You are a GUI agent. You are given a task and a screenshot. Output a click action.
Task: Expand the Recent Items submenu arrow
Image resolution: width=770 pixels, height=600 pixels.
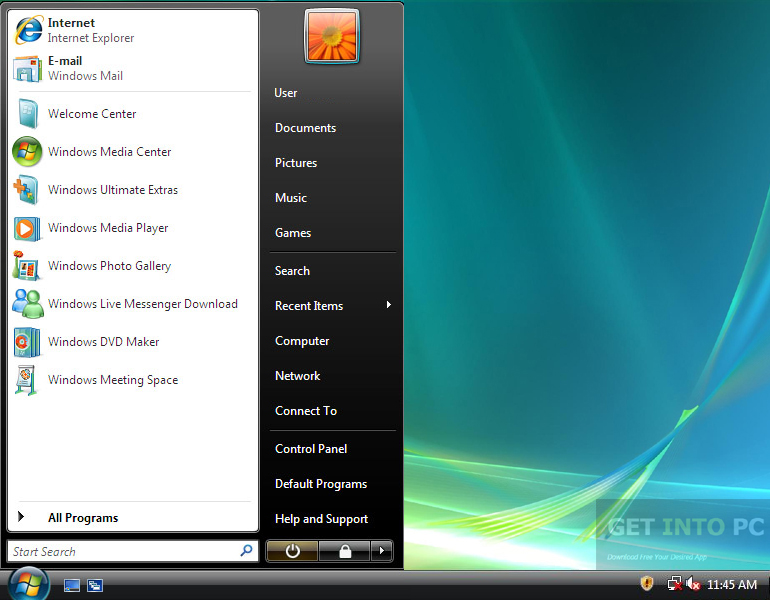coord(388,305)
